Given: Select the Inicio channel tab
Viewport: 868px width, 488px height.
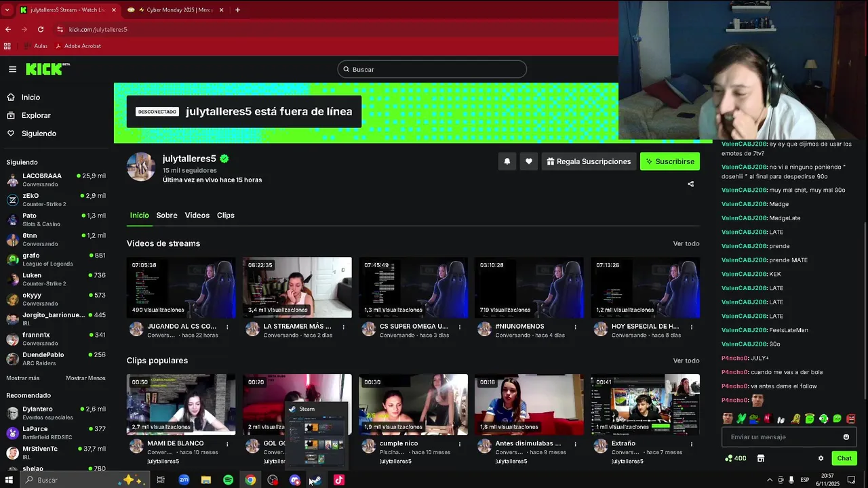Looking at the screenshot, I should point(140,215).
